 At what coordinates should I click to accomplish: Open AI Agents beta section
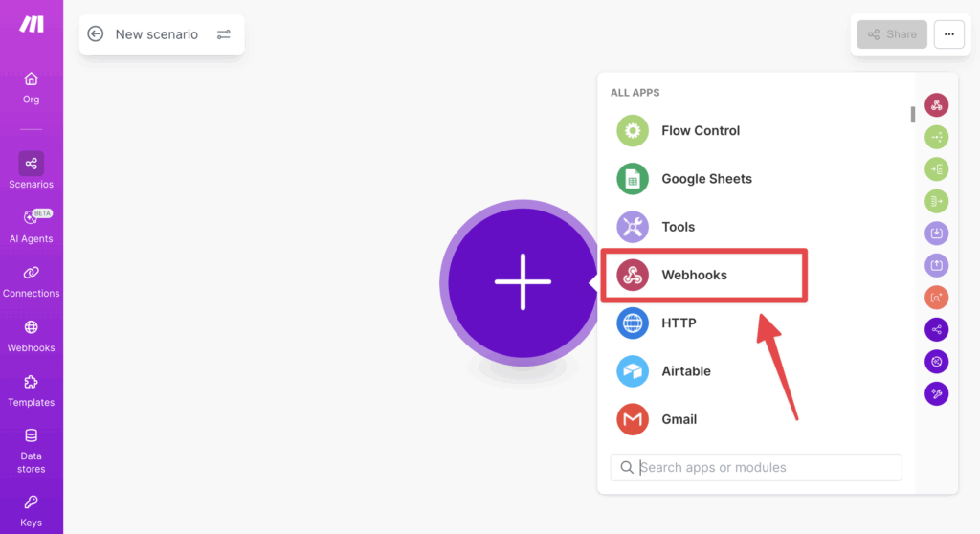[32, 226]
